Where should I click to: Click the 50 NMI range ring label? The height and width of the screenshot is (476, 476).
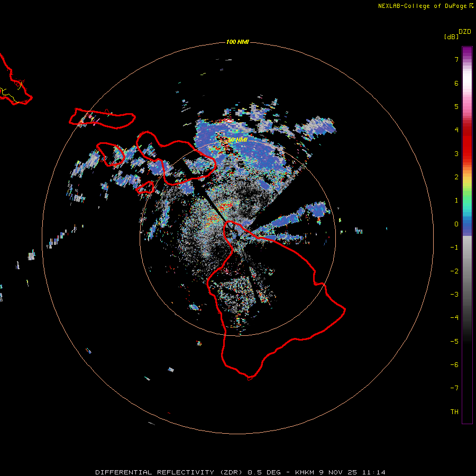click(x=237, y=140)
